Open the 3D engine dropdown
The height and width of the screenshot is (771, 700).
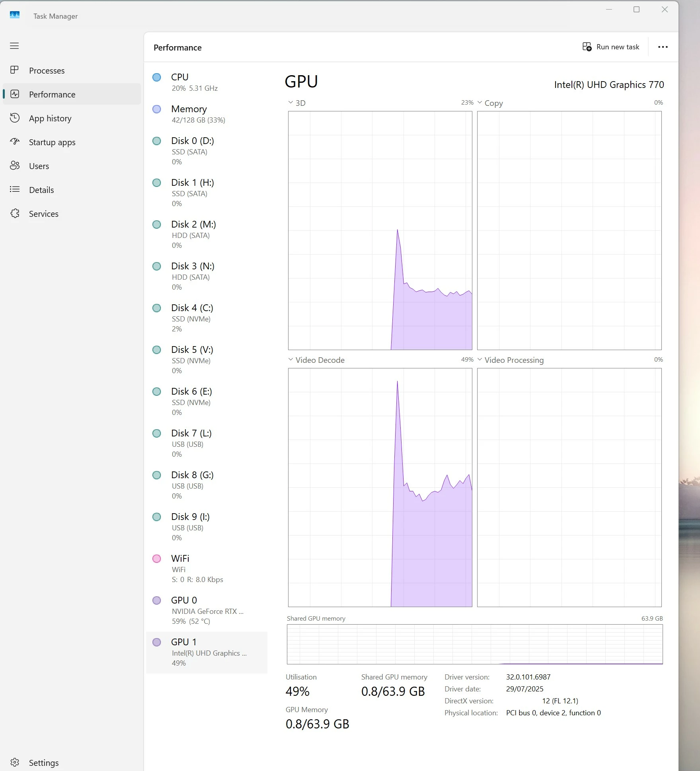(x=291, y=103)
